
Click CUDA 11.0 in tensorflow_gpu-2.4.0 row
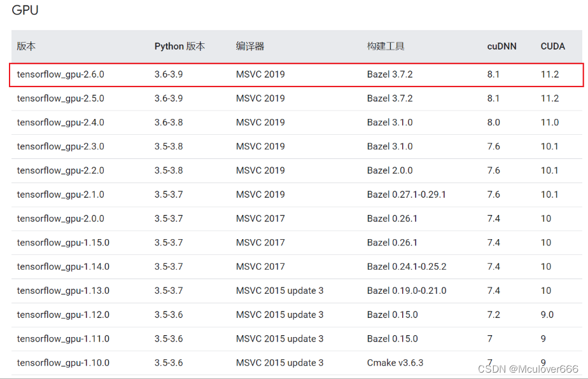pyautogui.click(x=550, y=122)
